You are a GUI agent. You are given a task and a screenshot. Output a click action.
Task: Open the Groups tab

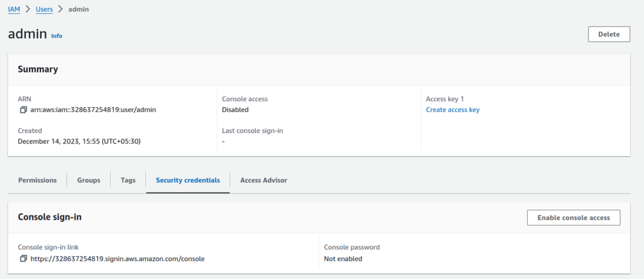tap(89, 180)
